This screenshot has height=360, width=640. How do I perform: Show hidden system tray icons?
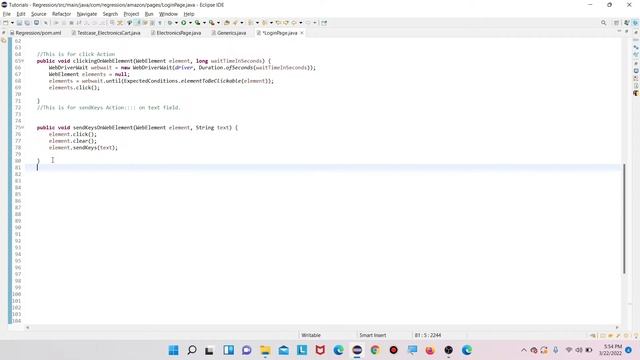coord(524,350)
